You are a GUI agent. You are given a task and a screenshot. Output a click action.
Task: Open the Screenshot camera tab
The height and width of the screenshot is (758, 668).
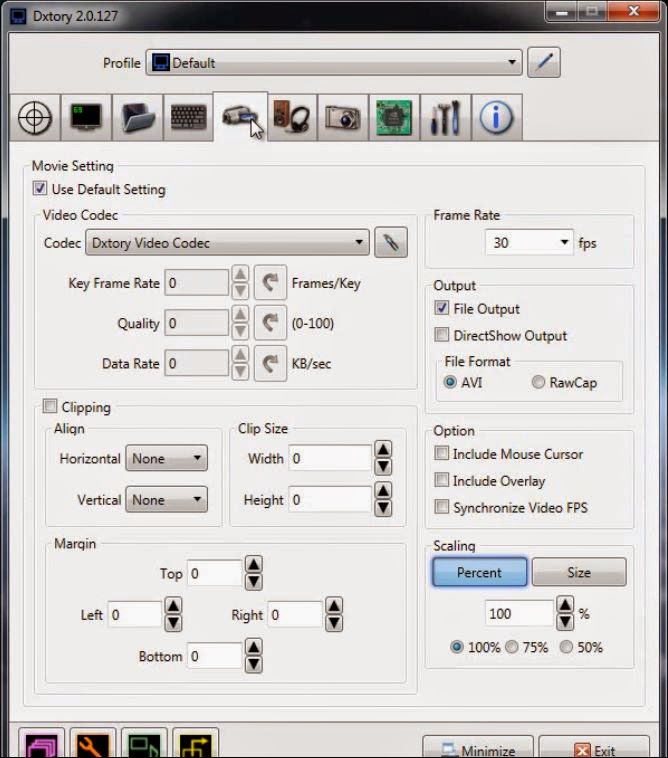pos(343,117)
